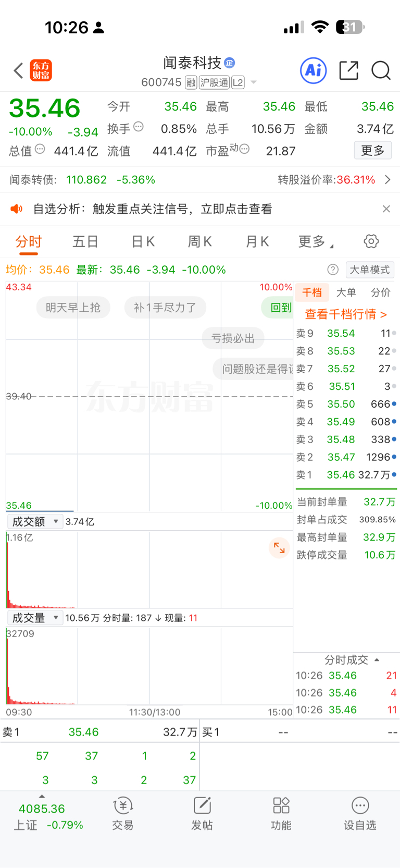
Task: Tap the question mark help icon
Action: tap(333, 270)
